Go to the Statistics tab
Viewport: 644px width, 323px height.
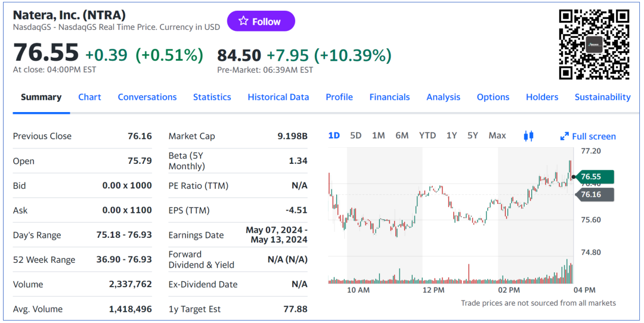click(212, 97)
